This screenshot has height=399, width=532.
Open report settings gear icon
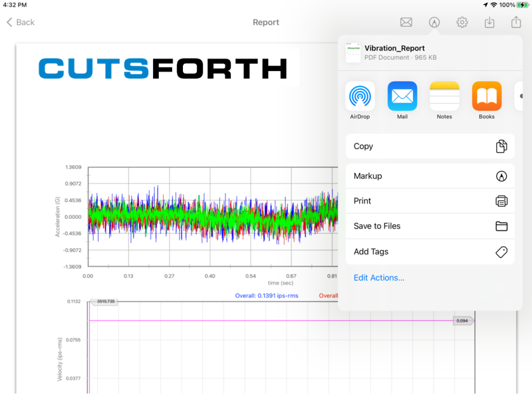pos(462,23)
